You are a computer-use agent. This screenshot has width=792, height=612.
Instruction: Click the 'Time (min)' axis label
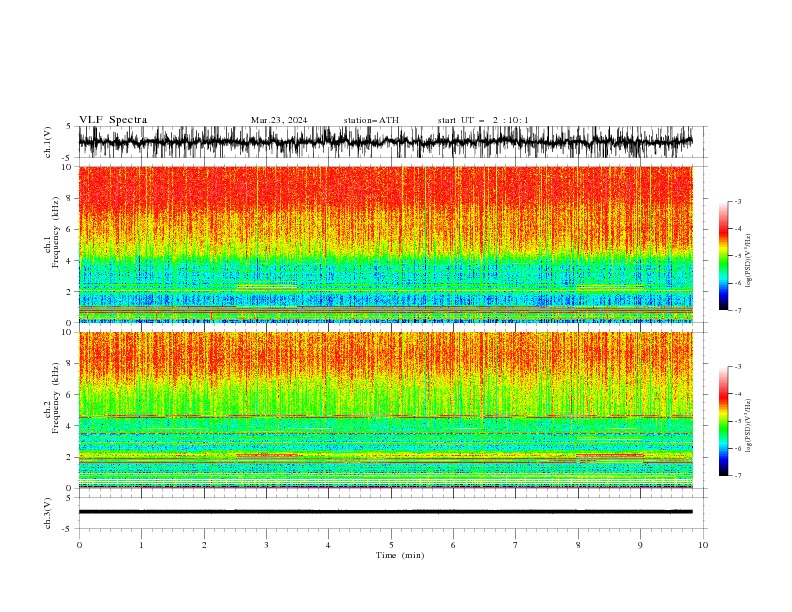(x=400, y=555)
